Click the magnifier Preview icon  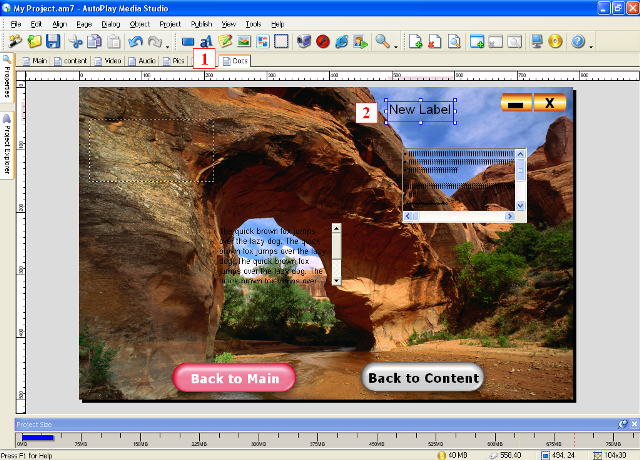coord(382,42)
